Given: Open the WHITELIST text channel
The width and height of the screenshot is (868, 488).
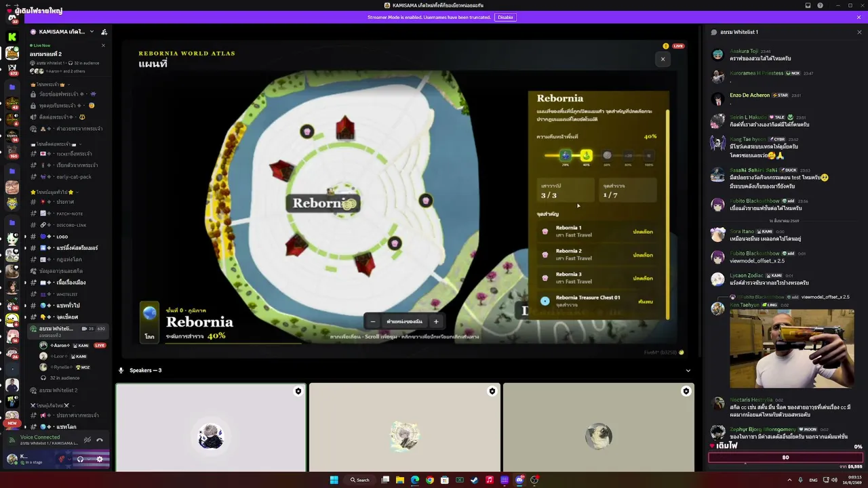Looking at the screenshot, I should [69, 294].
